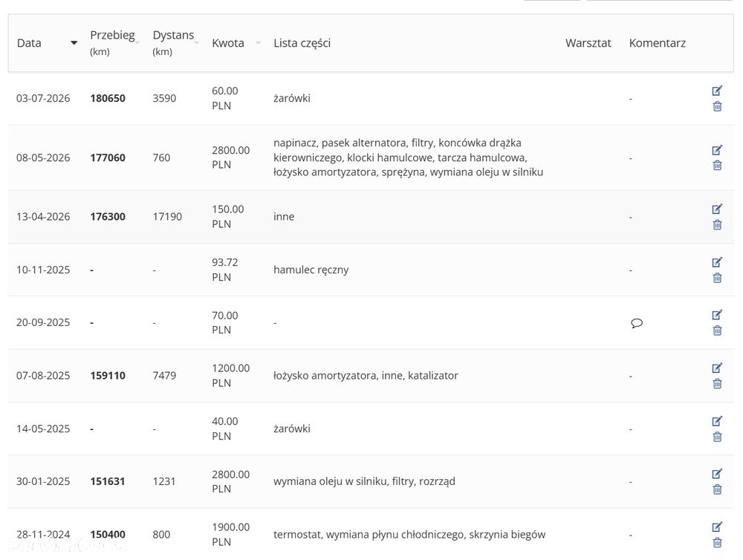Edit the 08-05-2026 service entry

coord(717,150)
